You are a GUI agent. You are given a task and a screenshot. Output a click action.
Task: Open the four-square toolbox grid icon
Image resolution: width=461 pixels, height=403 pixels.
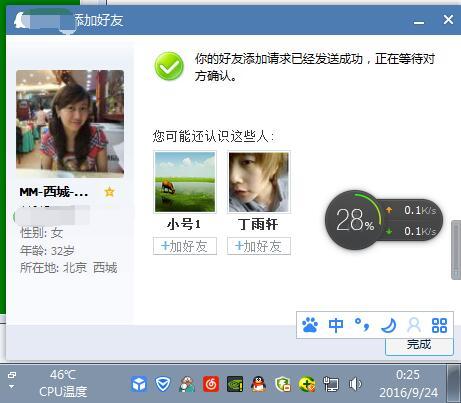(439, 325)
